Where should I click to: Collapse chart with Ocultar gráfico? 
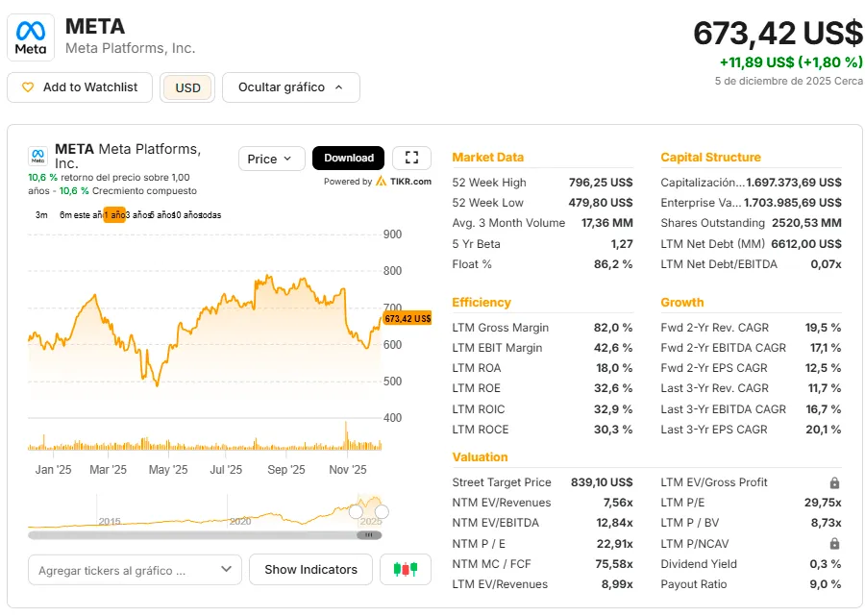[x=290, y=87]
